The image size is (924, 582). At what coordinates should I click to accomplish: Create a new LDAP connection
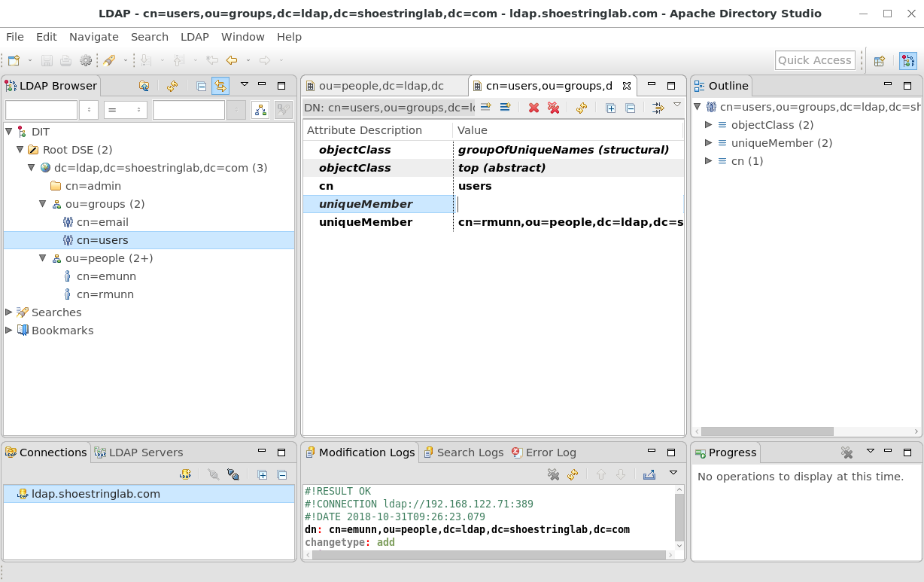pos(185,474)
